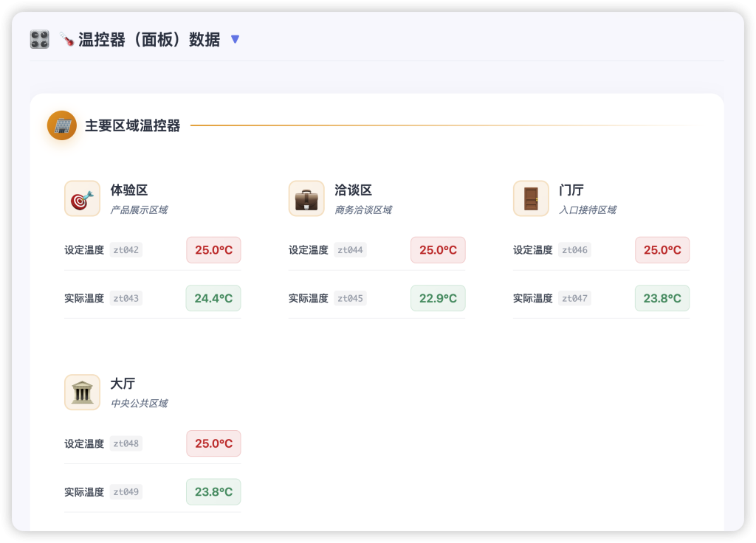Click the zt045 tag in 洽谈区
The width and height of the screenshot is (756, 543).
click(350, 298)
